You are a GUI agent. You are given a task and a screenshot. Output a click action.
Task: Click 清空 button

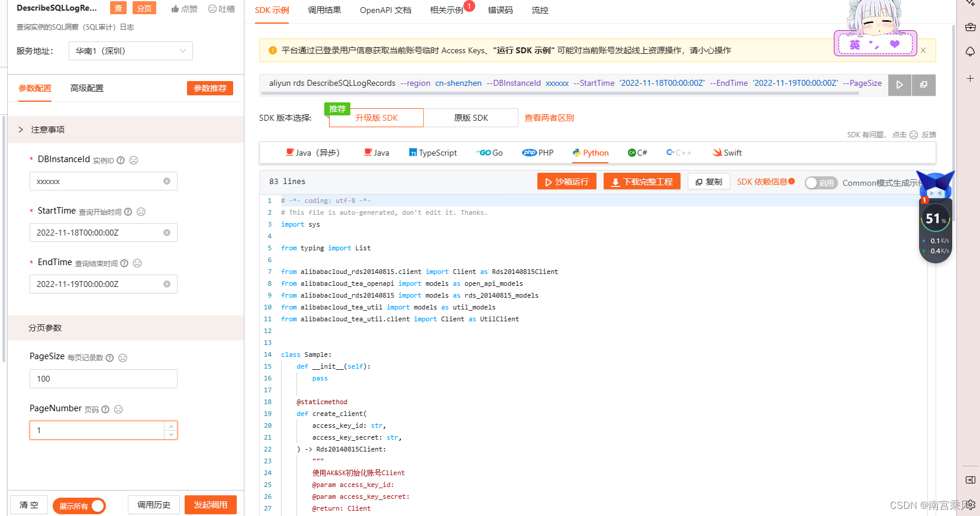[x=28, y=505]
